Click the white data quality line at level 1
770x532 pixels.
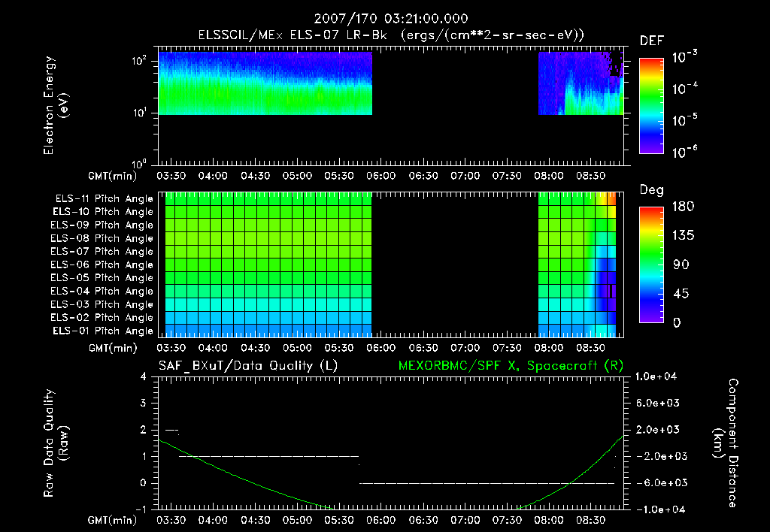pyautogui.click(x=269, y=456)
